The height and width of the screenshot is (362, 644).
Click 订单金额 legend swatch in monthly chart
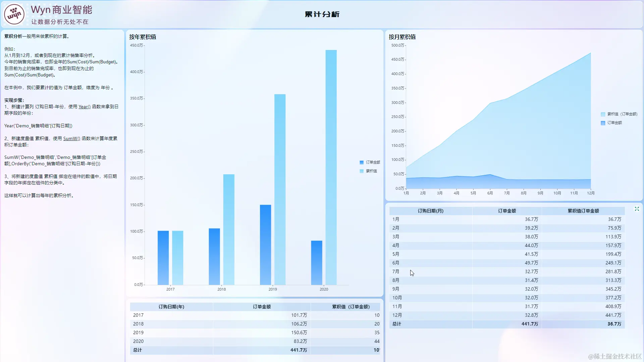pos(603,123)
